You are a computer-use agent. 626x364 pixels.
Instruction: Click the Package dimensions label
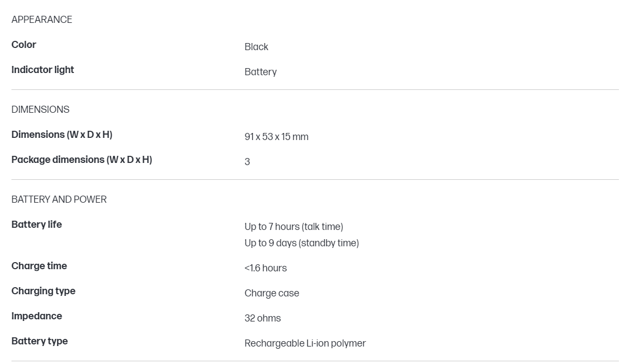(82, 160)
